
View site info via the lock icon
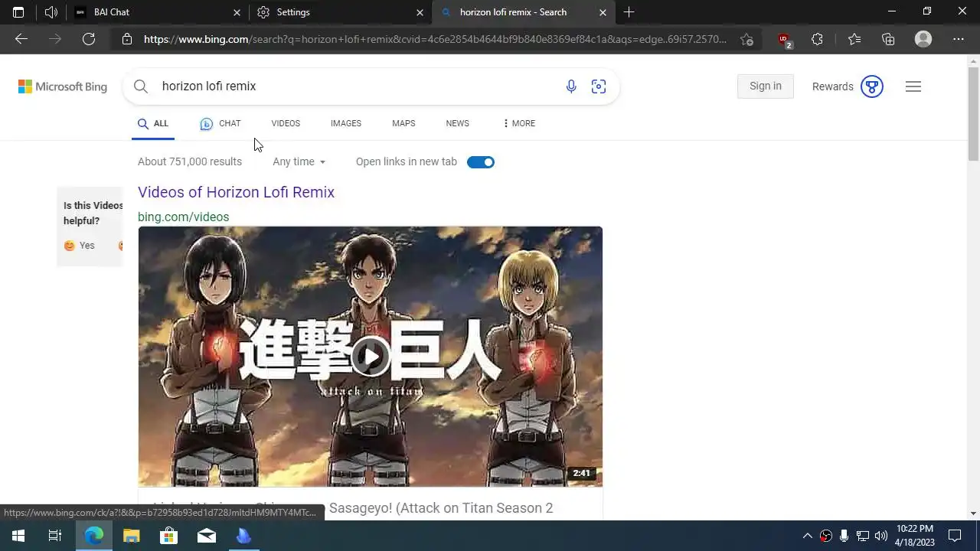[x=127, y=39]
